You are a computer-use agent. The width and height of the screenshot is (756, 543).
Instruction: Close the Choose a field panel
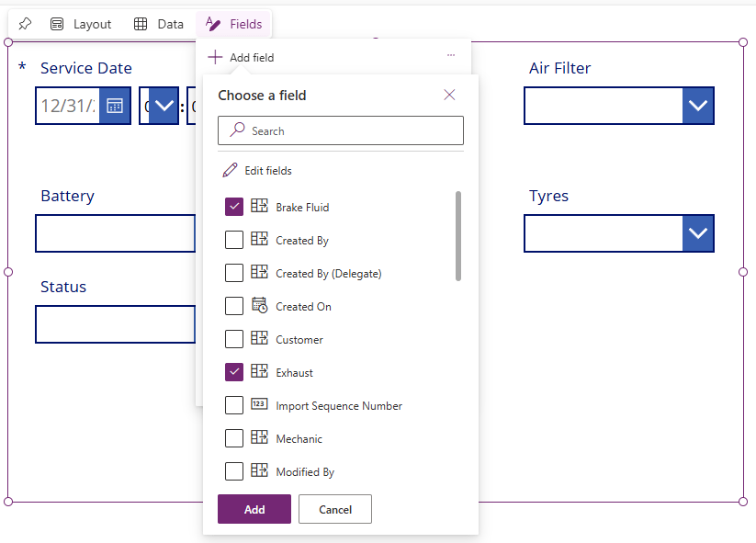pyautogui.click(x=449, y=95)
